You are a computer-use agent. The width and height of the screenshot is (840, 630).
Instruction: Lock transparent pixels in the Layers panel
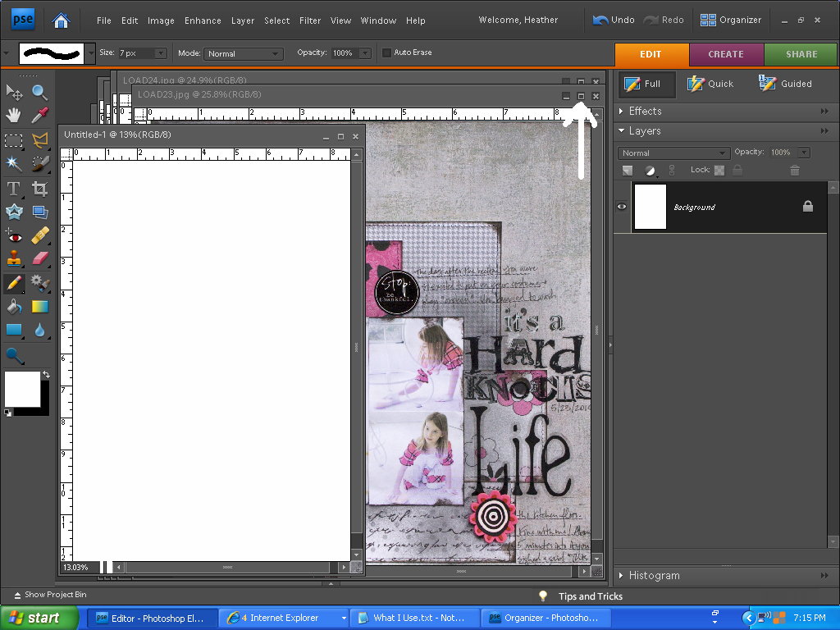[x=719, y=170]
